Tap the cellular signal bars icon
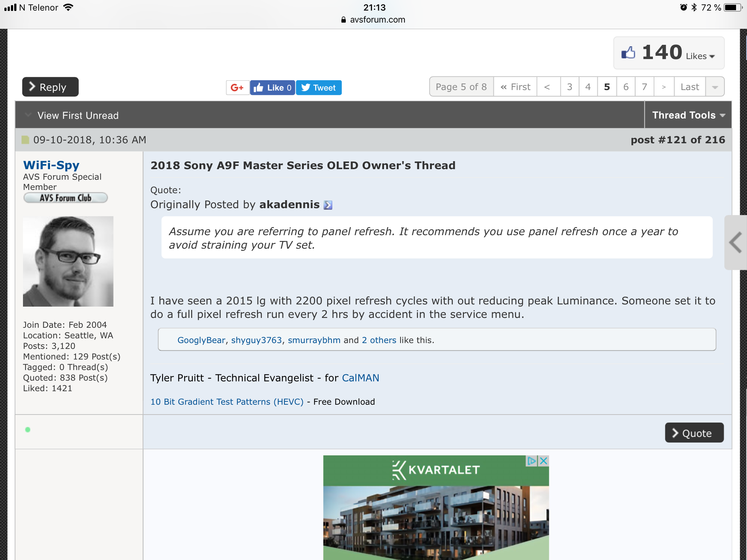The width and height of the screenshot is (747, 560). pyautogui.click(x=11, y=7)
